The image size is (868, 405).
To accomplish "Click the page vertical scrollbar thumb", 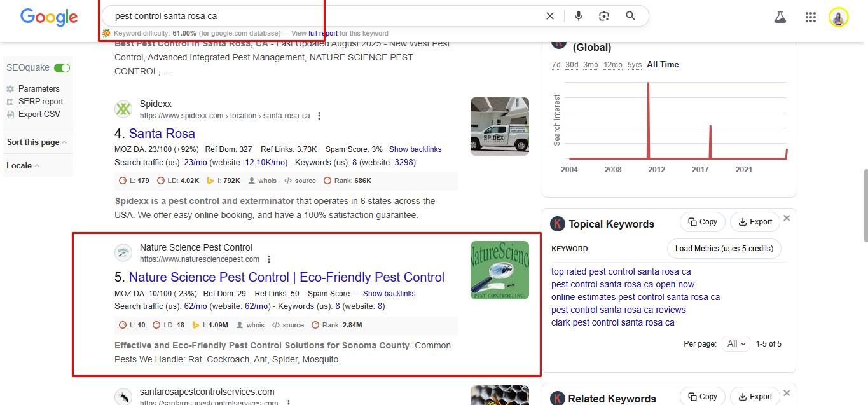I will pyautogui.click(x=864, y=205).
